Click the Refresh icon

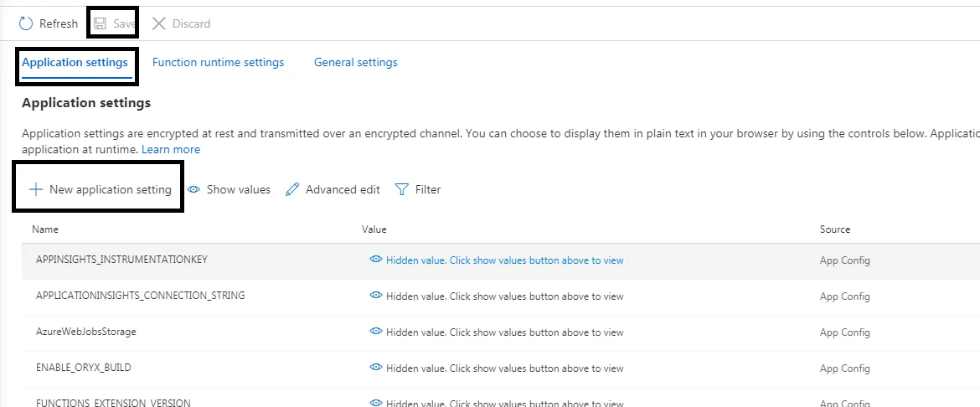pos(26,23)
